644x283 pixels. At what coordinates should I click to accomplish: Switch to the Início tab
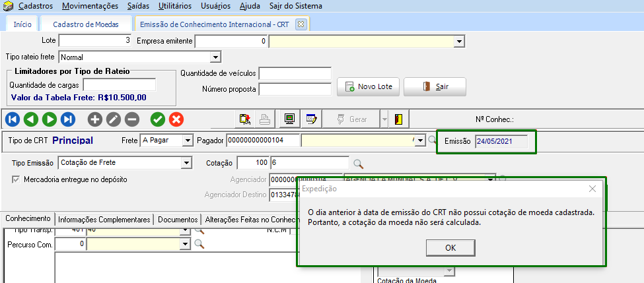[x=22, y=24]
